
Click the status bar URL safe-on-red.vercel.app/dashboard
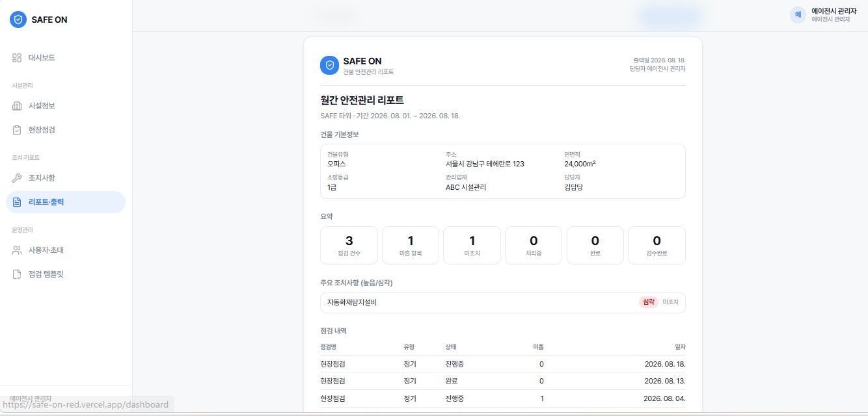[x=87, y=405]
